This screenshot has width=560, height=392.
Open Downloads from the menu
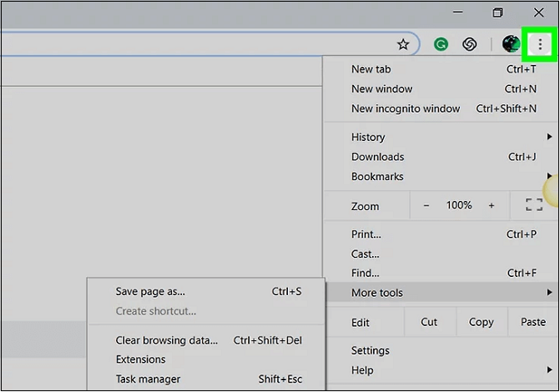(x=377, y=157)
